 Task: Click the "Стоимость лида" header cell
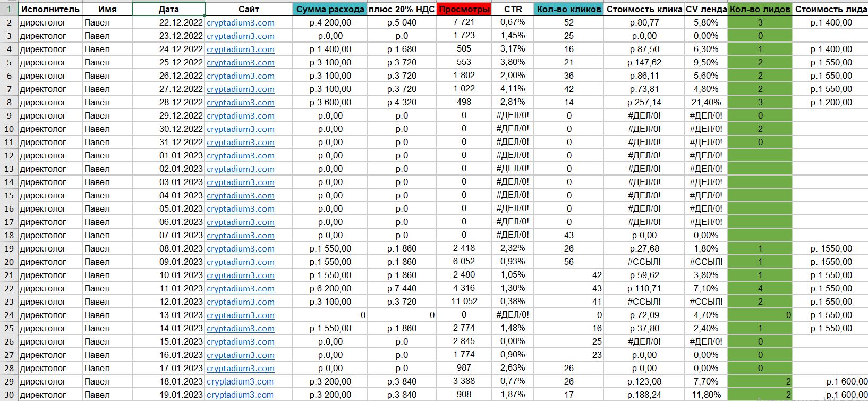point(831,9)
